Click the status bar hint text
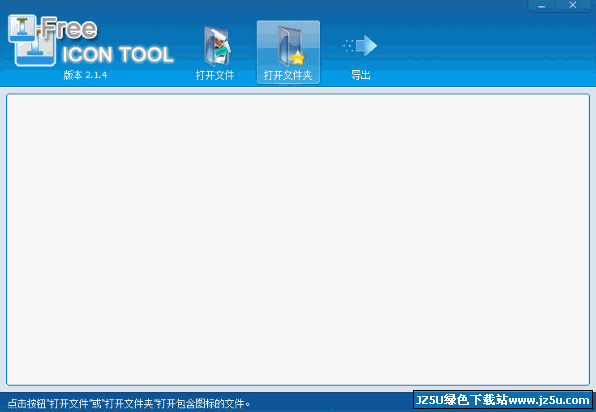Screen dimensions: 596x412 (129, 403)
